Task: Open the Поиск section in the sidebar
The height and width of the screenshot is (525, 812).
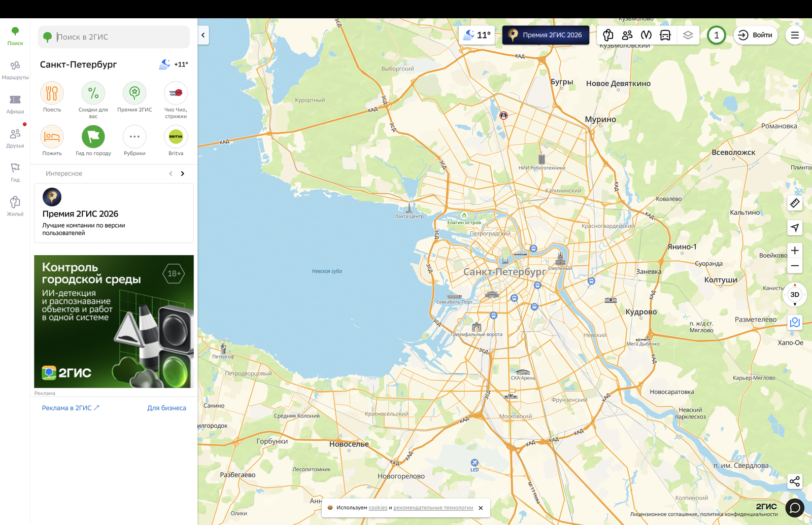Action: click(15, 37)
